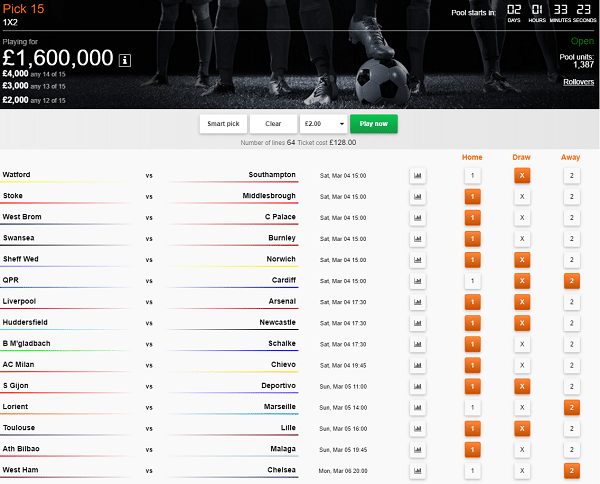Click the Smart pick button
600x484 pixels.
[223, 124]
